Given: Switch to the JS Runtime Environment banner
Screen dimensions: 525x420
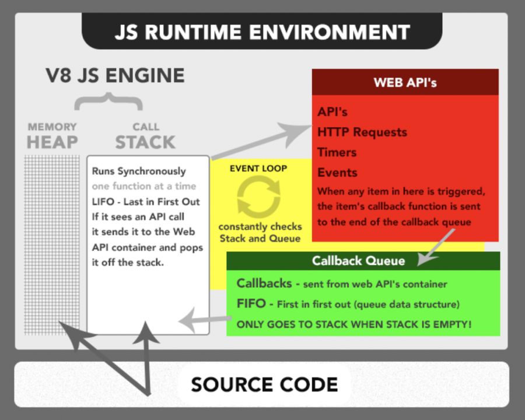Looking at the screenshot, I should (262, 32).
